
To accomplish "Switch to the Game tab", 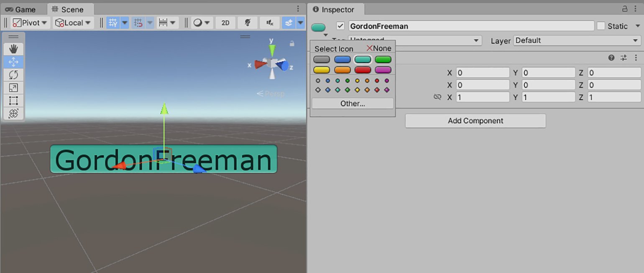I will [20, 9].
